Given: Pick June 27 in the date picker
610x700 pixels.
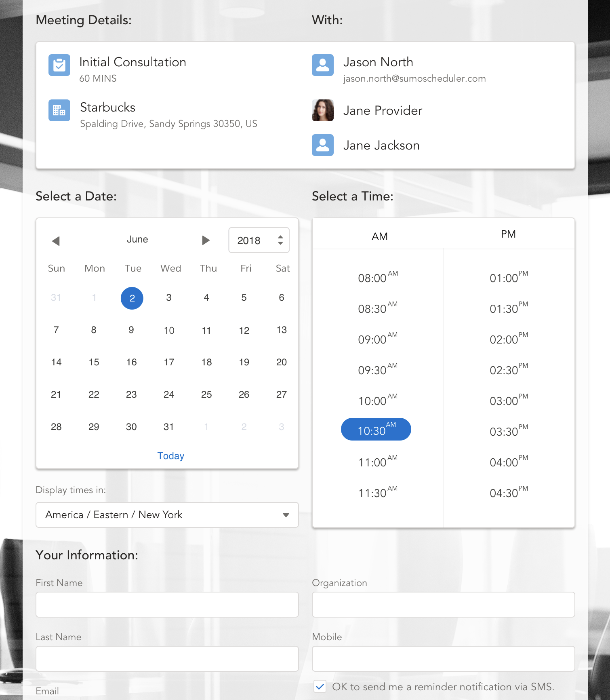Looking at the screenshot, I should pyautogui.click(x=282, y=394).
